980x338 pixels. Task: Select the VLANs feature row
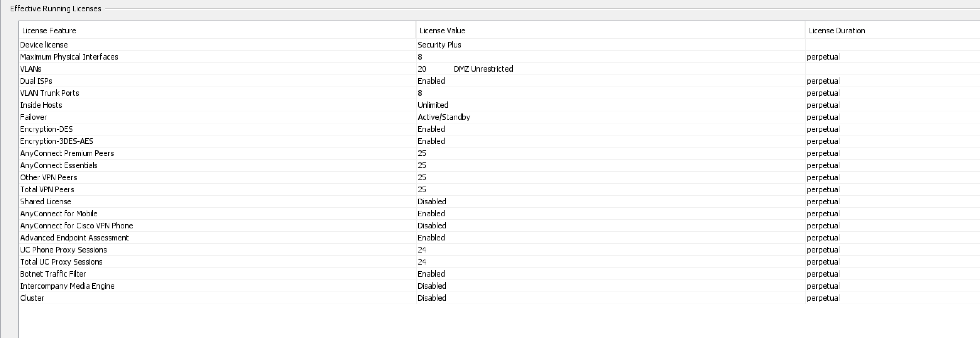pos(500,69)
